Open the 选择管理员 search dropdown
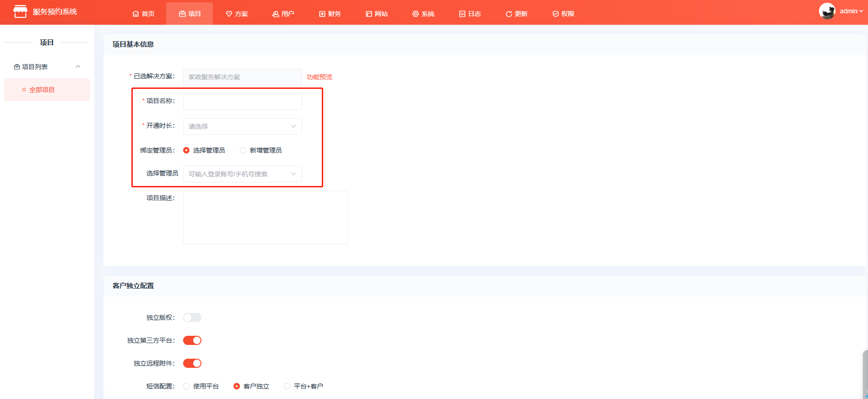Viewport: 868px width, 399px height. click(242, 174)
